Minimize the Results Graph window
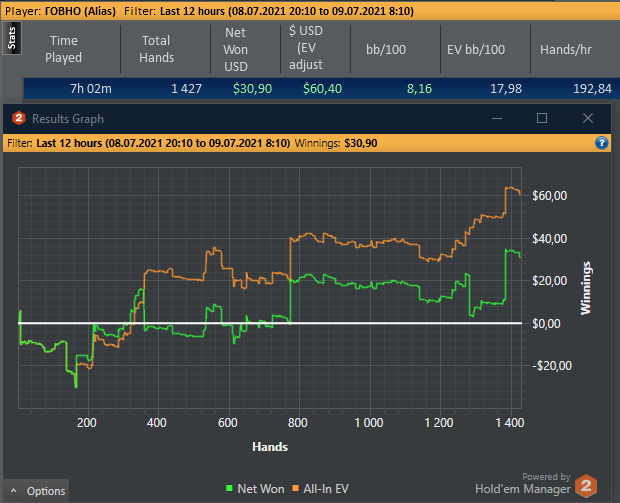Image resolution: width=620 pixels, height=503 pixels. [497, 118]
